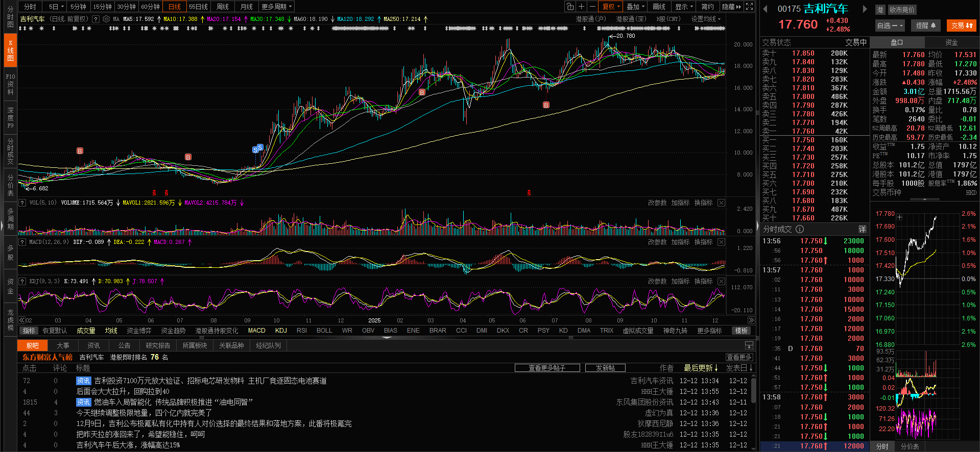Viewport: 980px width, 452px height.
Task: Click the lock chart icon in top toolbar
Action: click(x=570, y=7)
